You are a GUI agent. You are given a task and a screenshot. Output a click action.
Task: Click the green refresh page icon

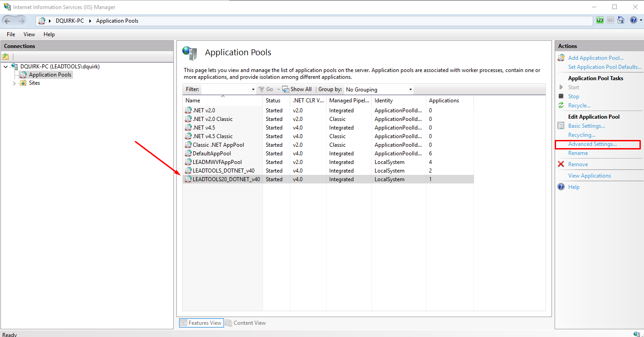click(600, 20)
